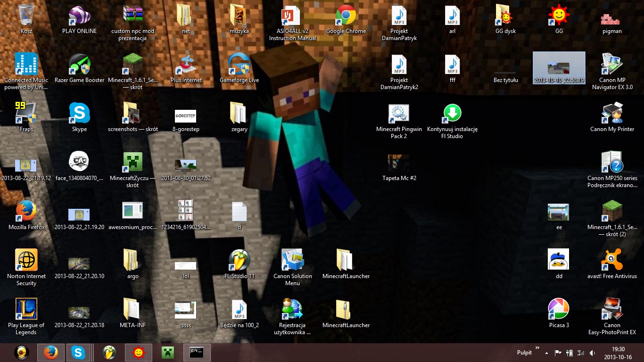This screenshot has width=644, height=362.
Task: Switch to FL Studio in the taskbar
Action: click(x=109, y=353)
